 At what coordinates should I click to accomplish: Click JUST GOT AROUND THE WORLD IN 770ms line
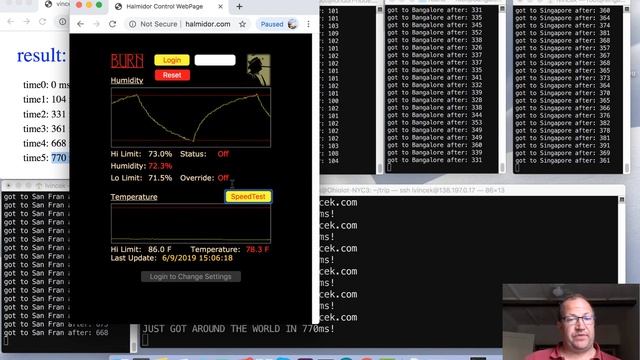[x=238, y=329]
